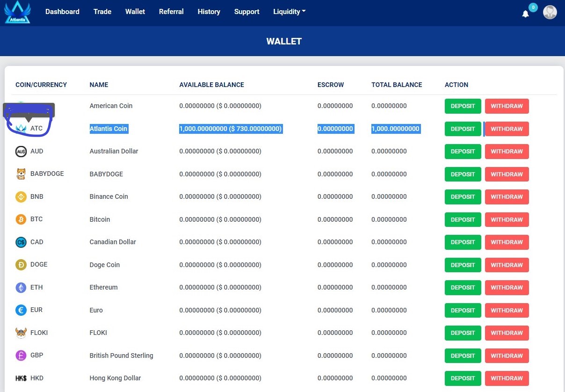Click the British Pound Sterling name text
Screen dimensions: 565x392
coord(122,356)
